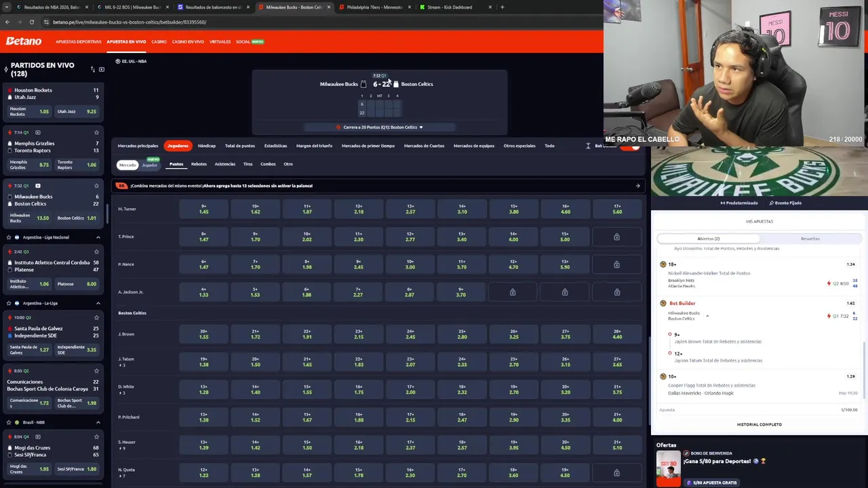The image size is (868, 488).
Task: Click the locked T. Prince last odds cell
Action: [616, 237]
